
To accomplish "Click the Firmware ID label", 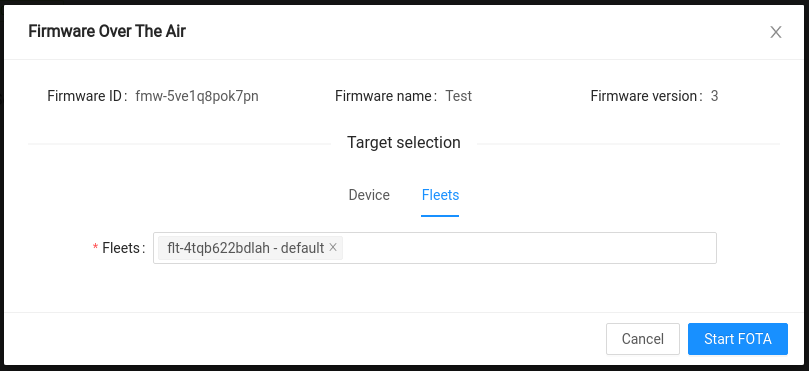I will 85,96.
